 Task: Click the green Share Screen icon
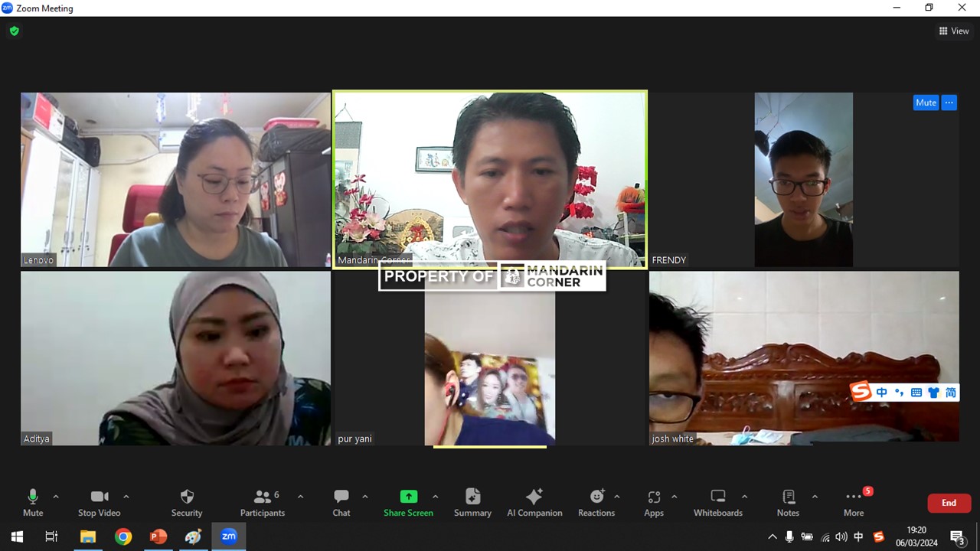(409, 497)
